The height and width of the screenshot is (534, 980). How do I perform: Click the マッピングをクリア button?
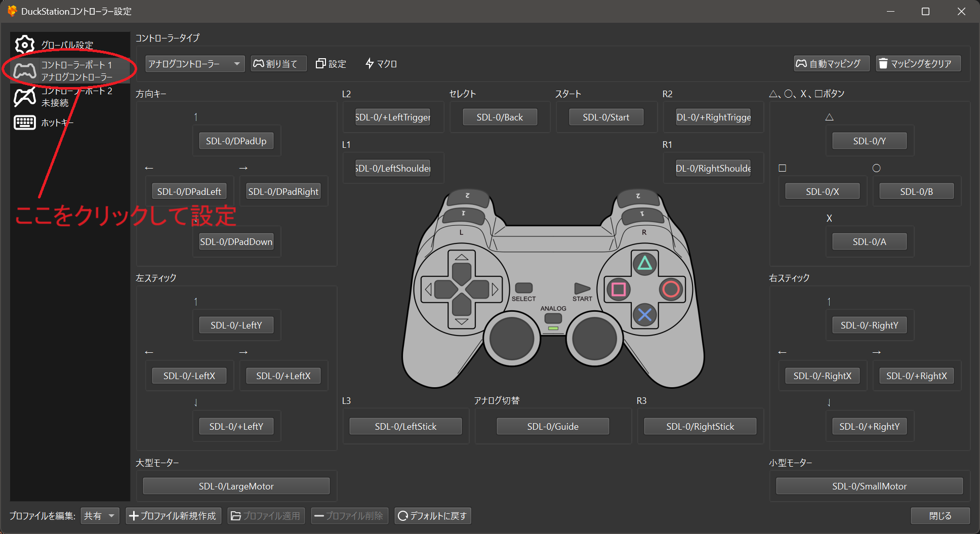(918, 64)
